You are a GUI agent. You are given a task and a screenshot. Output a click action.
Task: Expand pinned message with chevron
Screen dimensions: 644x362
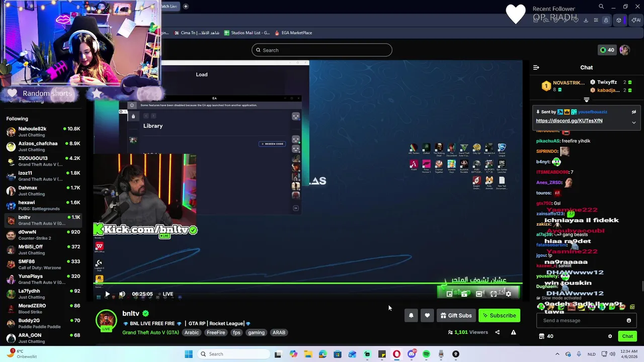click(634, 123)
